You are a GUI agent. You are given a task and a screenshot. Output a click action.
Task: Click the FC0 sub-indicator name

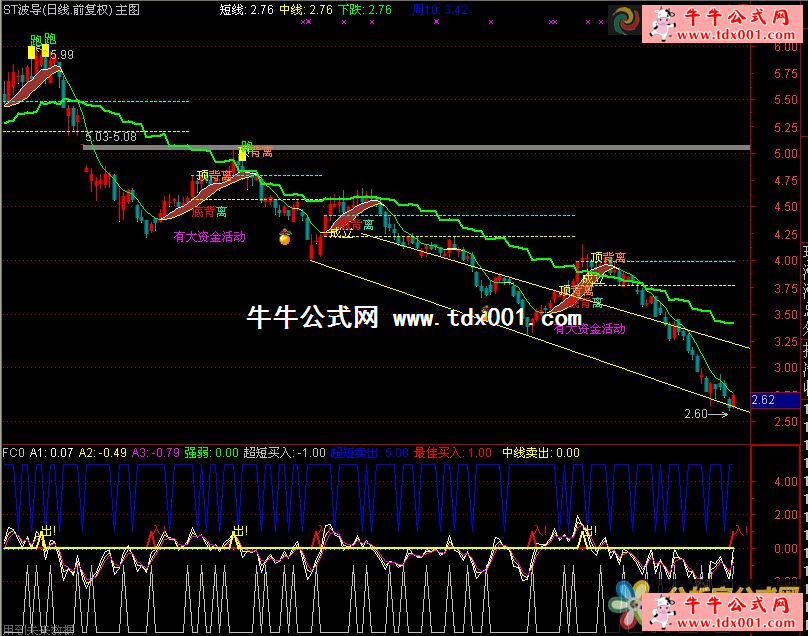coord(14,452)
